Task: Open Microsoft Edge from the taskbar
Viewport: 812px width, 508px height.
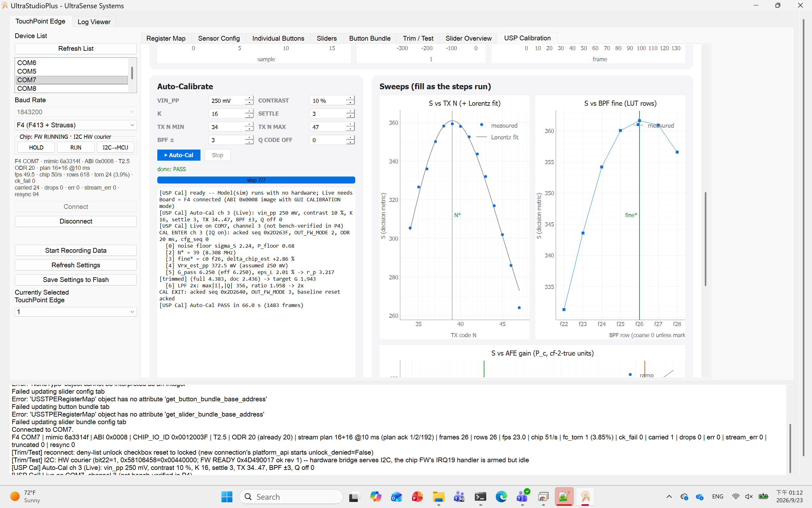Action: pos(501,497)
